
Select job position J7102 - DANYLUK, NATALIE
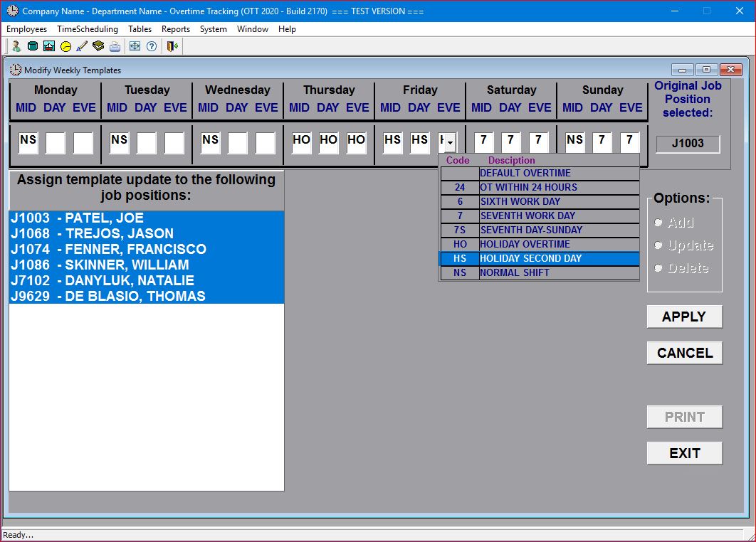point(147,280)
